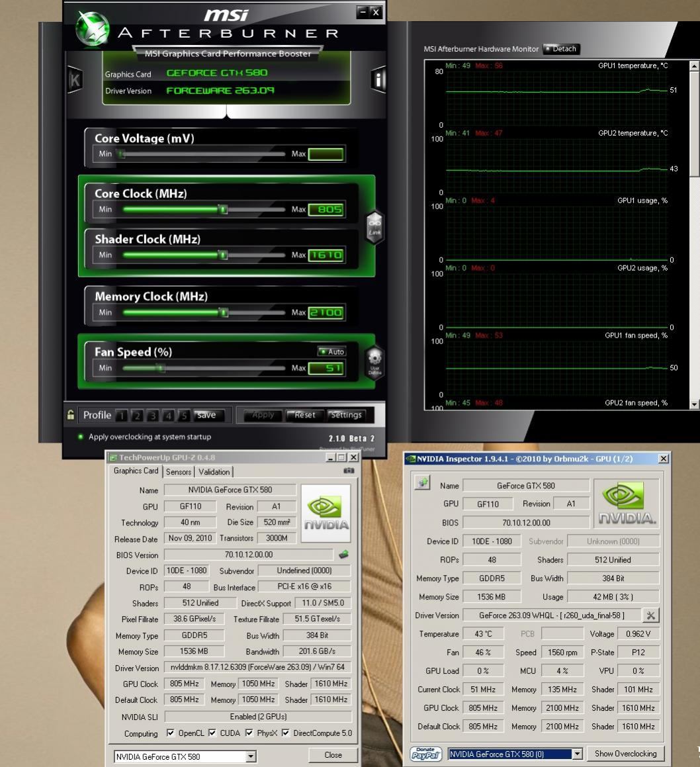Click the Shader Clock 1610 value field
This screenshot has width=700, height=767.
(x=326, y=255)
